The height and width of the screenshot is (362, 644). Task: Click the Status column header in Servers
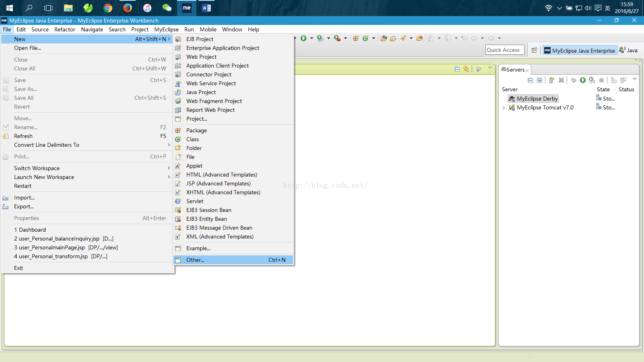[626, 89]
